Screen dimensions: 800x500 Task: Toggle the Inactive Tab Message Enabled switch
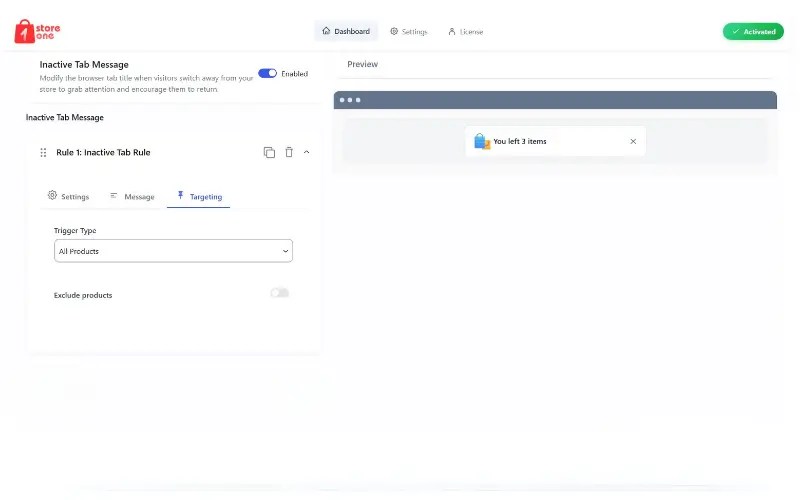(267, 73)
